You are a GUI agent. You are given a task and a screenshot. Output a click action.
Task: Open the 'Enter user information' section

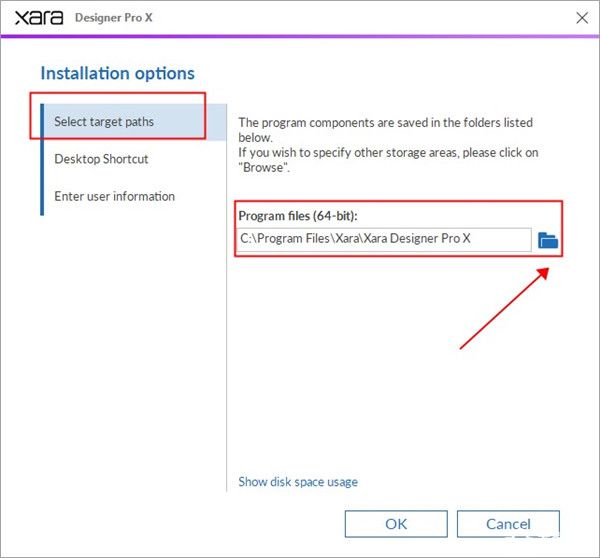coord(114,196)
